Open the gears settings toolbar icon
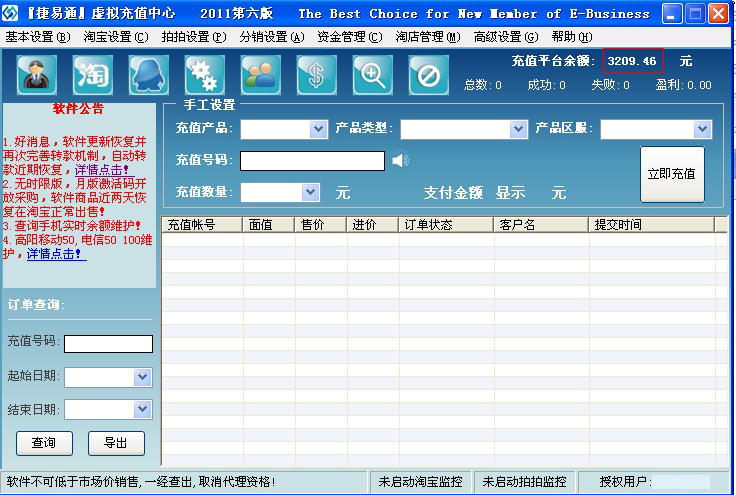 tap(205, 75)
